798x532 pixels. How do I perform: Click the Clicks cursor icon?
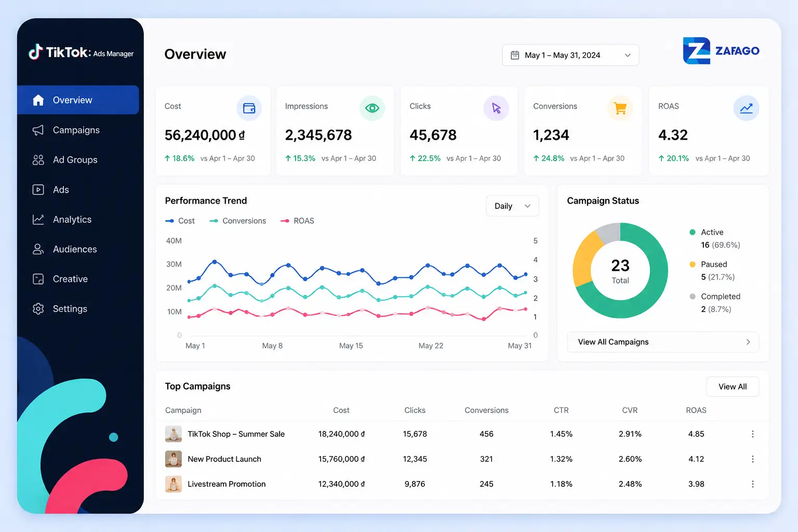click(496, 108)
